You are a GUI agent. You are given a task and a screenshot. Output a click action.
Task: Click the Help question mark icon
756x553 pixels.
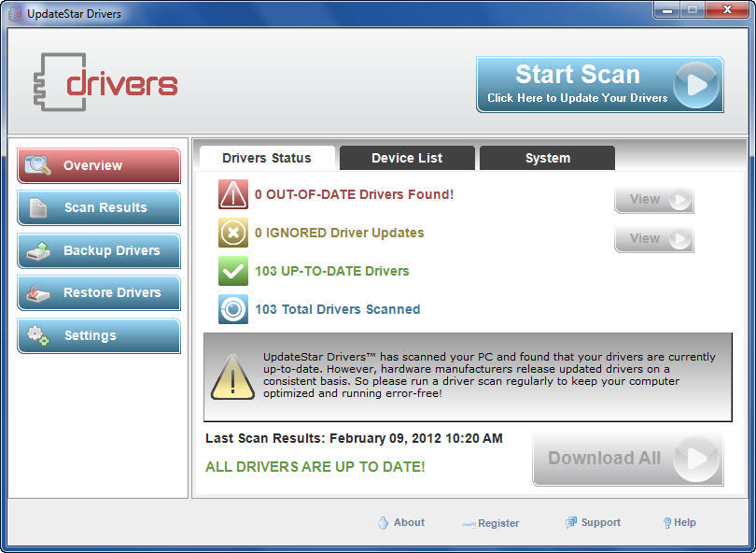pos(667,523)
